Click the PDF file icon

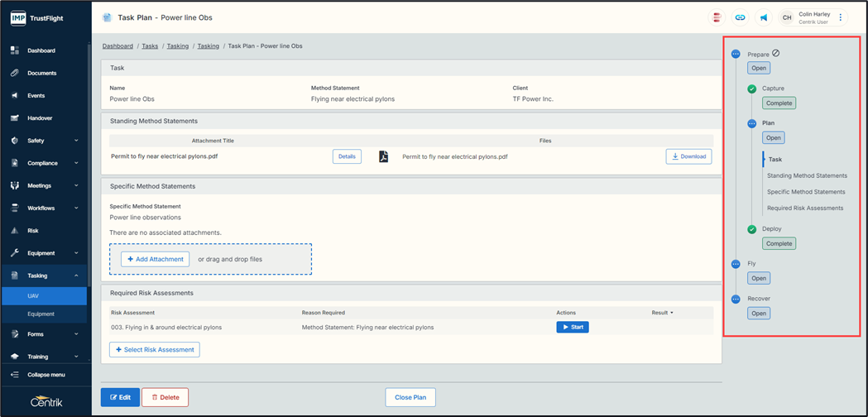(384, 156)
